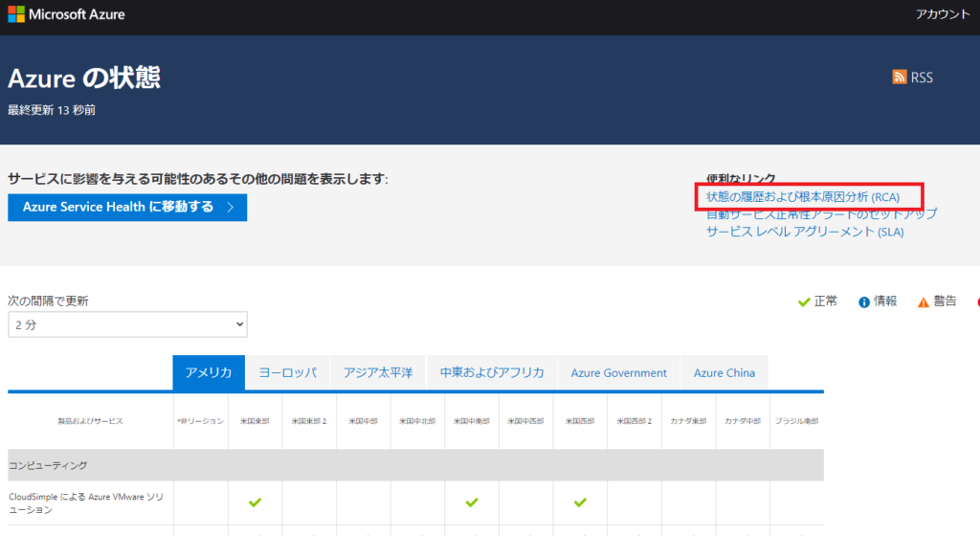Click the Microsoft Azure logo
980x536 pixels.
click(66, 14)
